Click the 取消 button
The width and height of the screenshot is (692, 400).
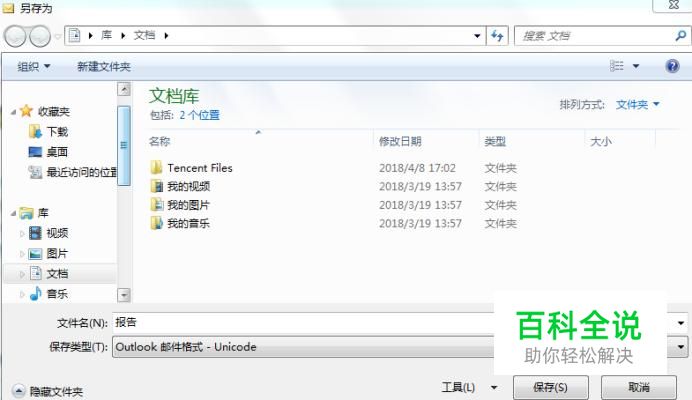click(639, 387)
